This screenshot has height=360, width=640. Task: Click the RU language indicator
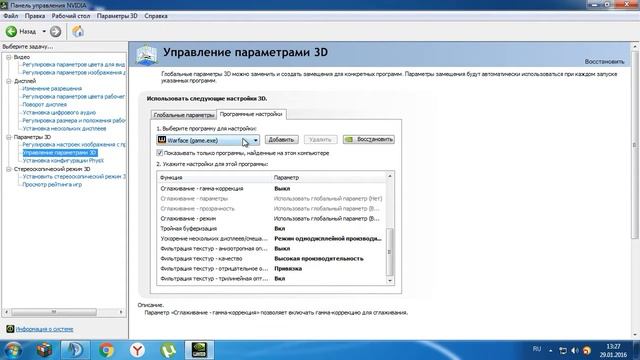coord(537,349)
